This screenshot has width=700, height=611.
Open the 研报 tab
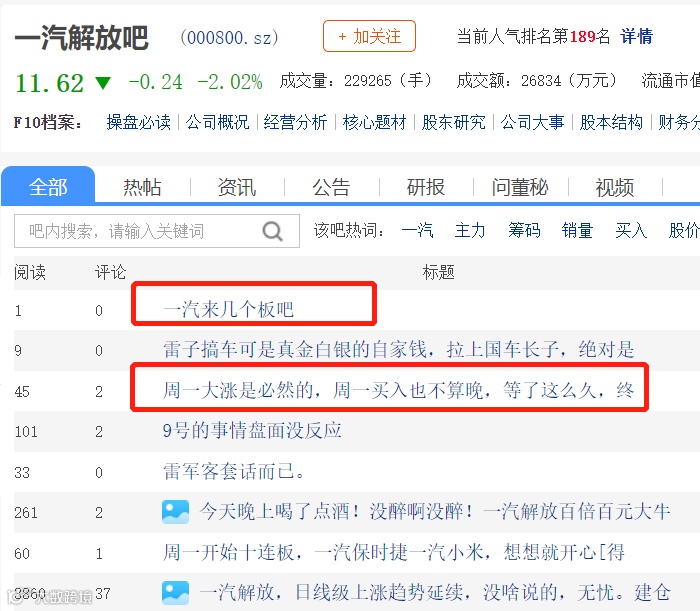click(425, 187)
